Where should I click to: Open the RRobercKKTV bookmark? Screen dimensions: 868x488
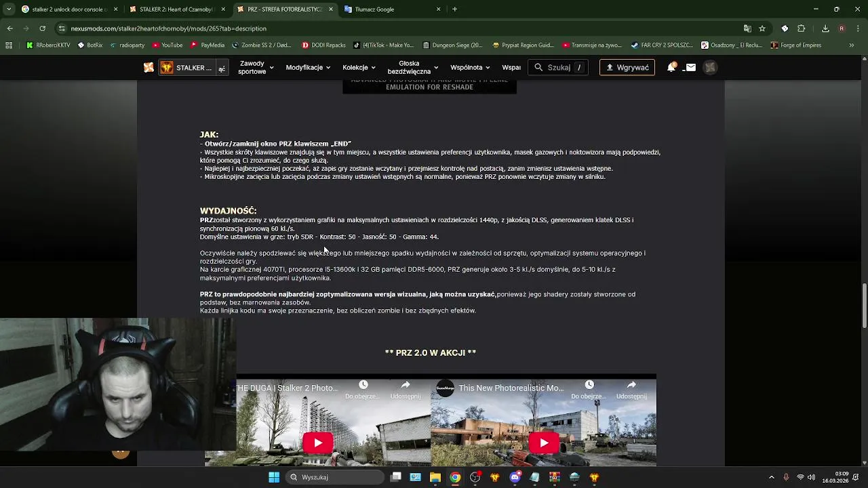(48, 45)
